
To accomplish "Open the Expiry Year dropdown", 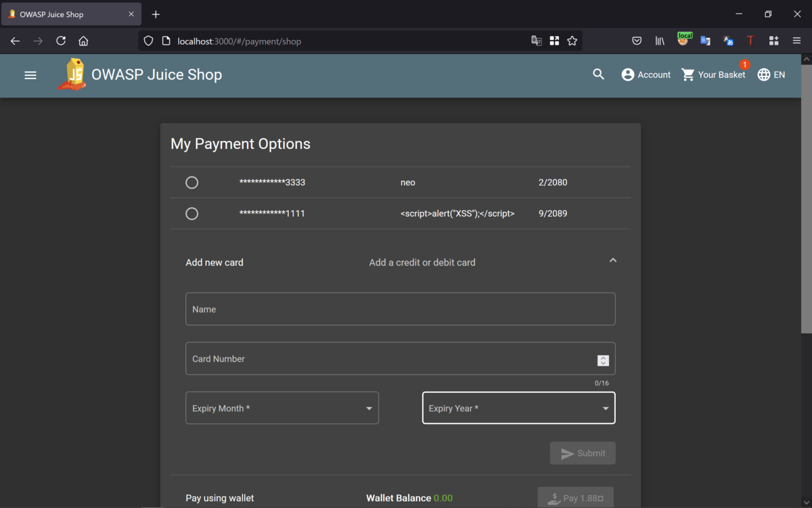I will (x=519, y=408).
